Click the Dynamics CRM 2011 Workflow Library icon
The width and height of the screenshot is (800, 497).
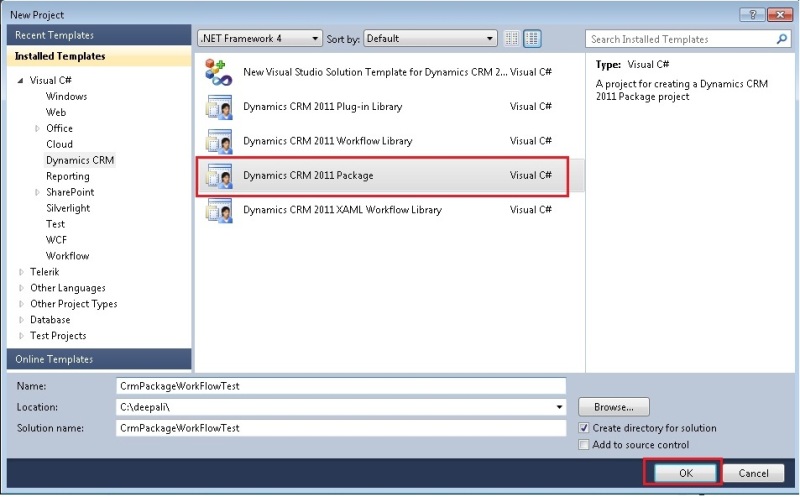219,141
